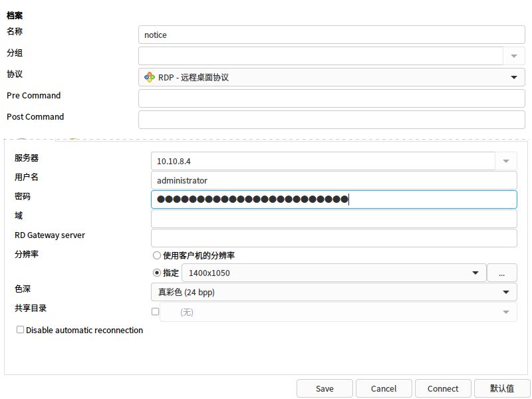Viewport: 532px width, 399px height.
Task: Select the '指定' custom resolution radio button
Action: click(x=156, y=273)
